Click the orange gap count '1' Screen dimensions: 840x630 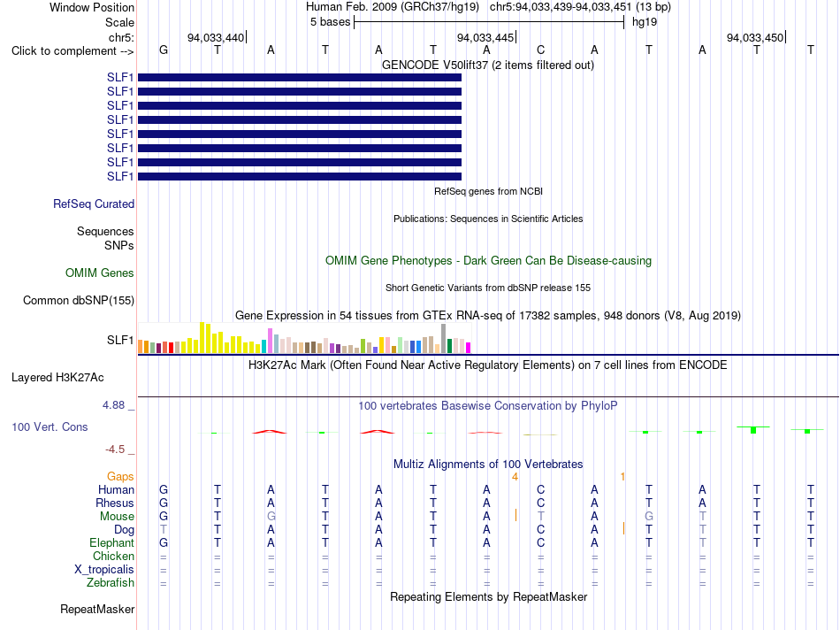click(622, 477)
